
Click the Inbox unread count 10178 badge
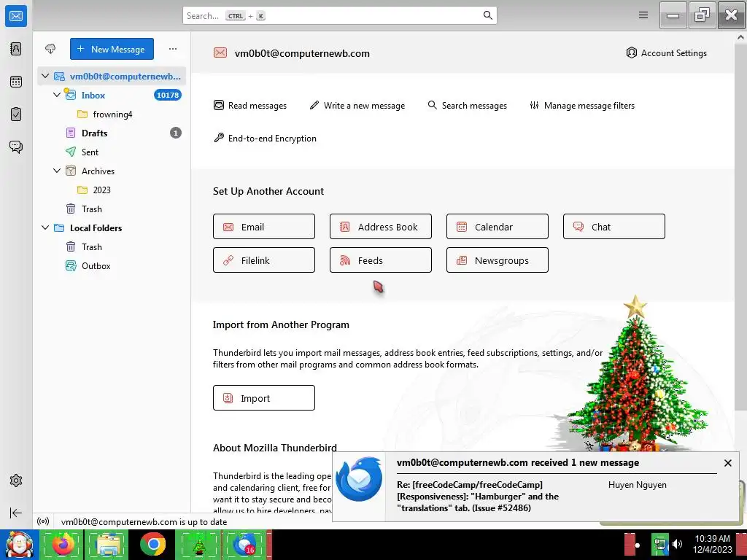pos(168,95)
